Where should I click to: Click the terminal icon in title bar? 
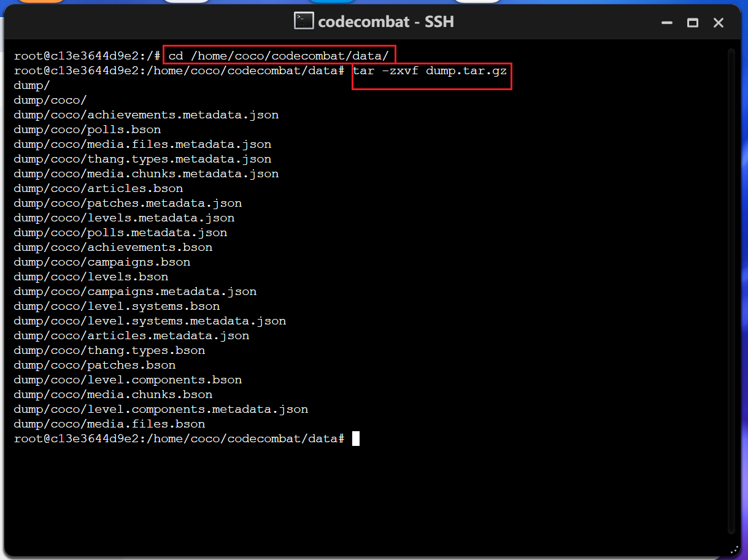304,21
